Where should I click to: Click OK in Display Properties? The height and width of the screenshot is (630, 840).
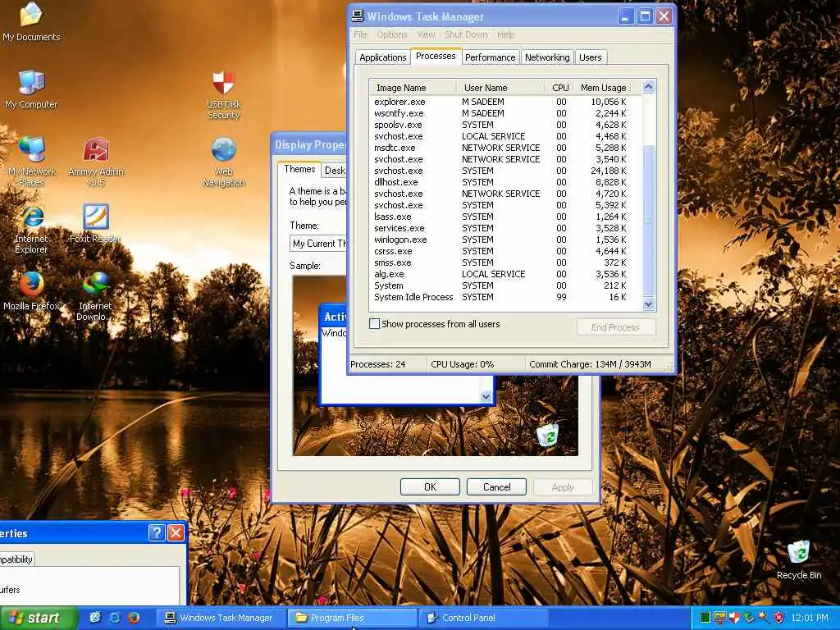click(430, 487)
